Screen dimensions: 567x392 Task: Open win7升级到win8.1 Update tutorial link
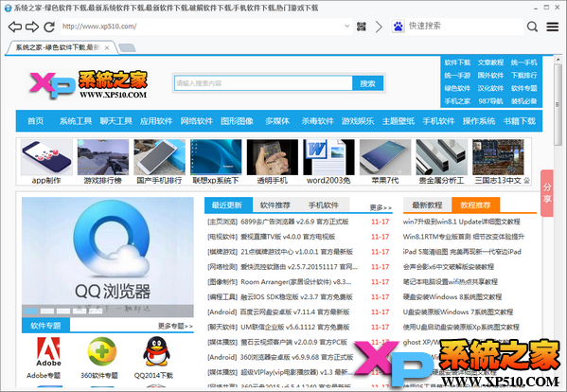tap(462, 222)
